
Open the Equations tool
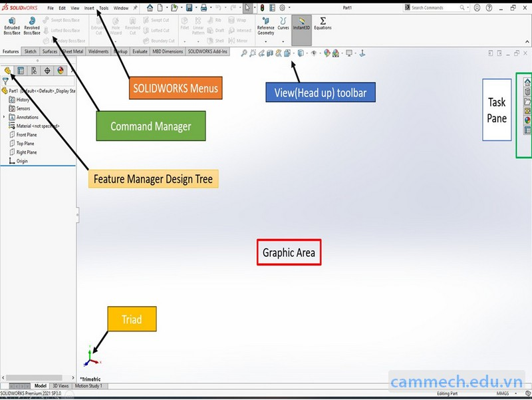(323, 24)
